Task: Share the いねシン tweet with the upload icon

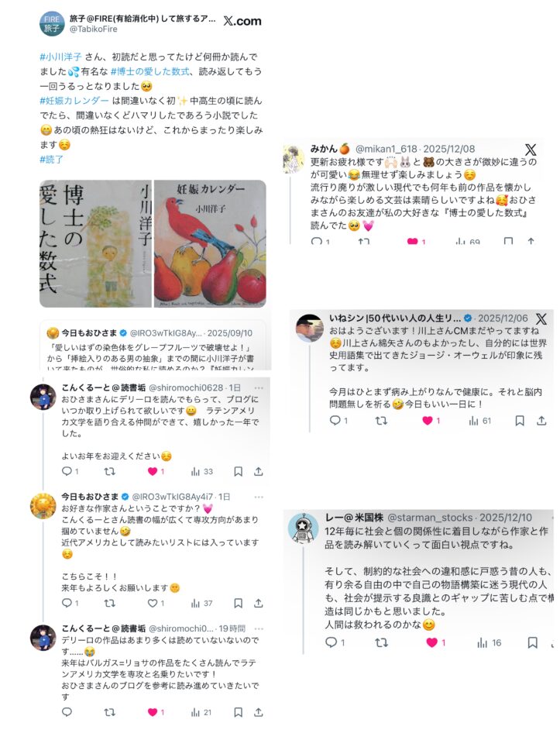Action: [541, 421]
